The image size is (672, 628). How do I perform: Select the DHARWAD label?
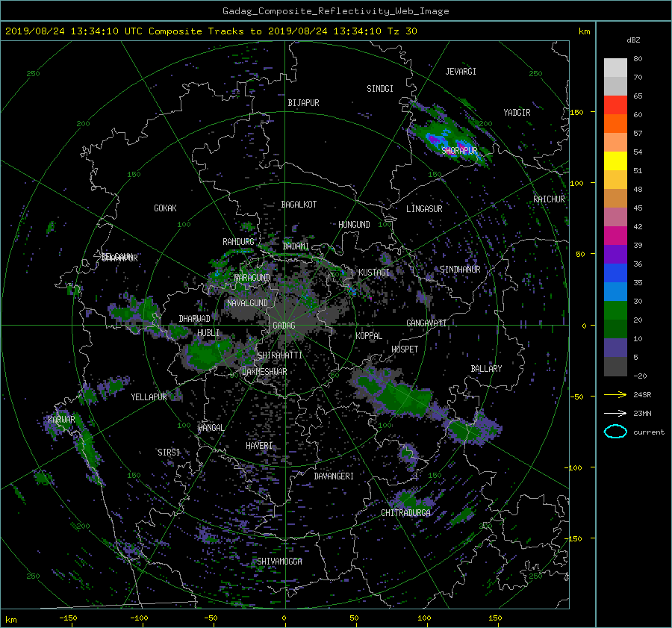(x=194, y=319)
